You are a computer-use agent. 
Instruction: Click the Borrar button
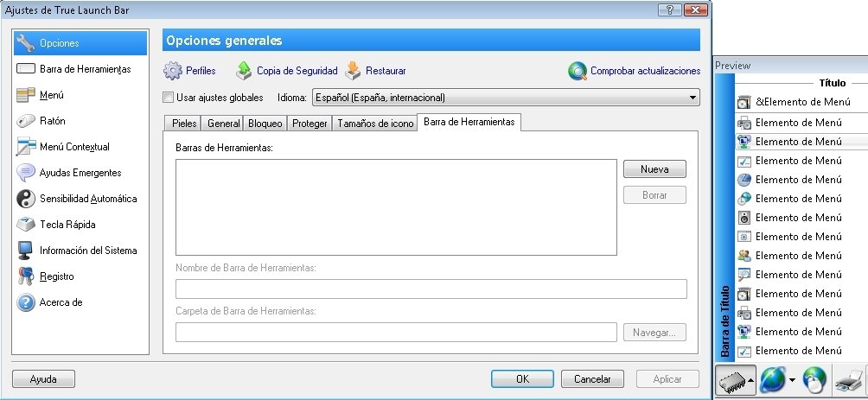pos(654,195)
